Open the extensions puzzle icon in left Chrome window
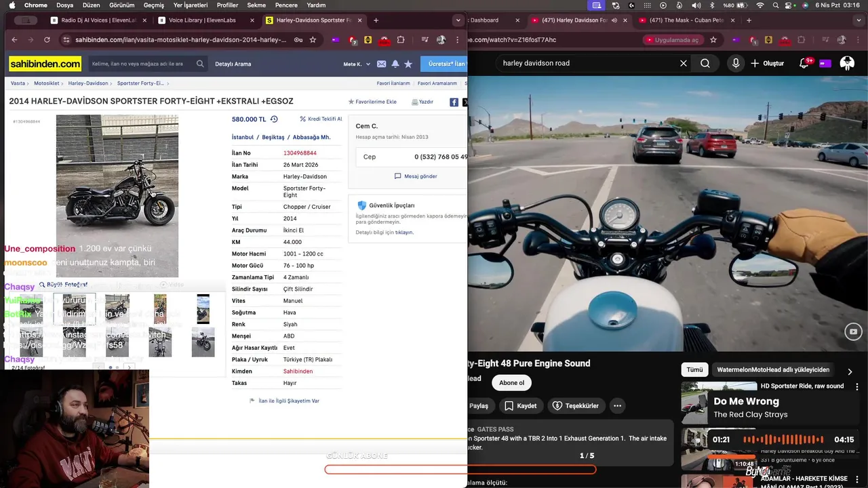 pyautogui.click(x=401, y=40)
